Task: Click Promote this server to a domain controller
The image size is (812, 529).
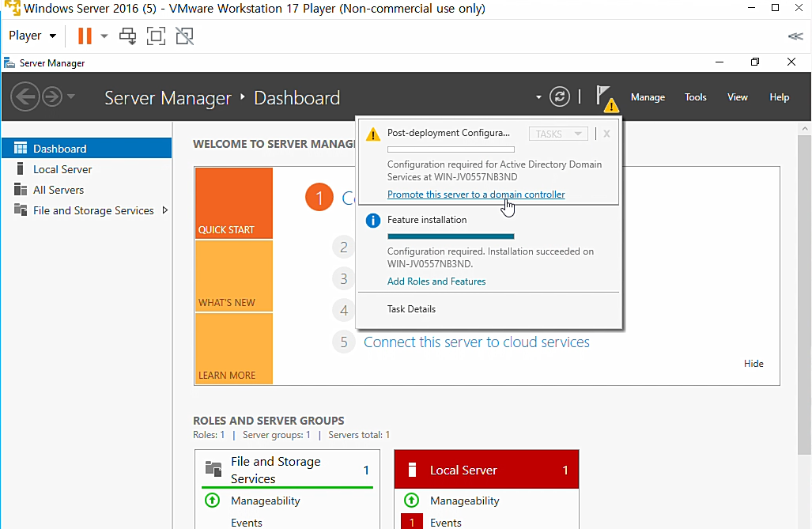Action: pos(476,195)
